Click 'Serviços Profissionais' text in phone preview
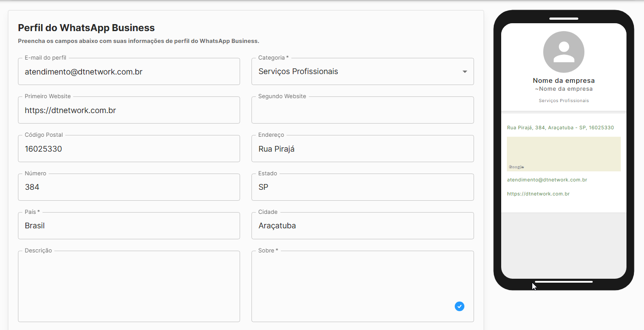The image size is (644, 330). (x=564, y=101)
